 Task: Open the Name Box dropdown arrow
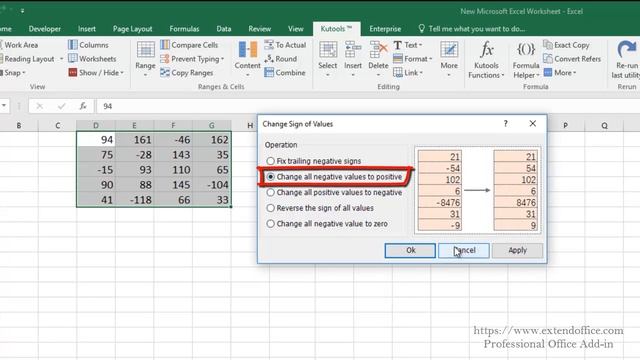(x=4, y=106)
